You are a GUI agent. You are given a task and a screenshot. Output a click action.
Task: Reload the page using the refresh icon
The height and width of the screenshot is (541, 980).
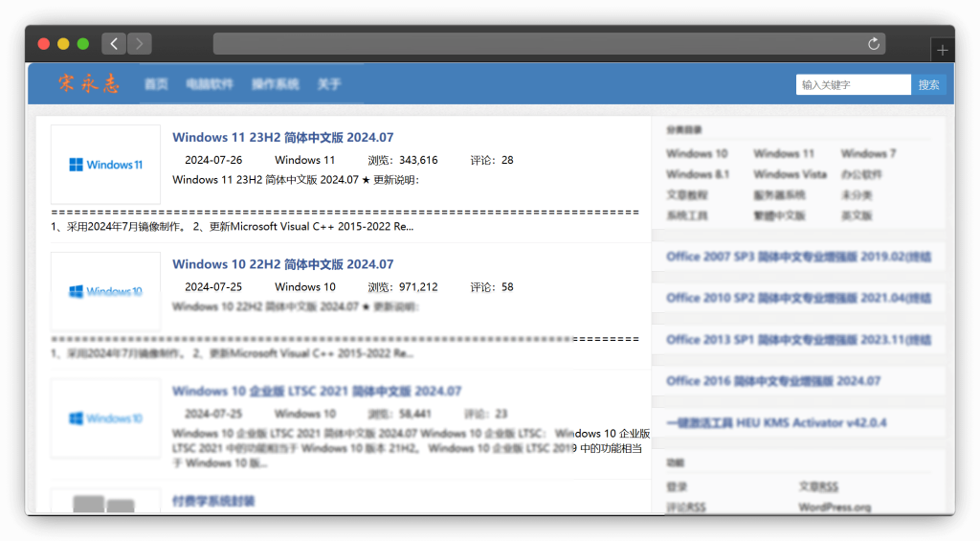point(874,44)
